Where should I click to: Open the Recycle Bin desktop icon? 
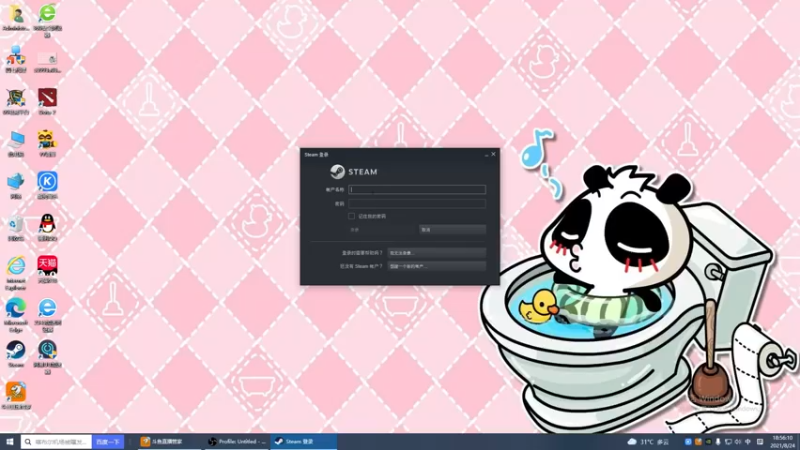coord(16,227)
